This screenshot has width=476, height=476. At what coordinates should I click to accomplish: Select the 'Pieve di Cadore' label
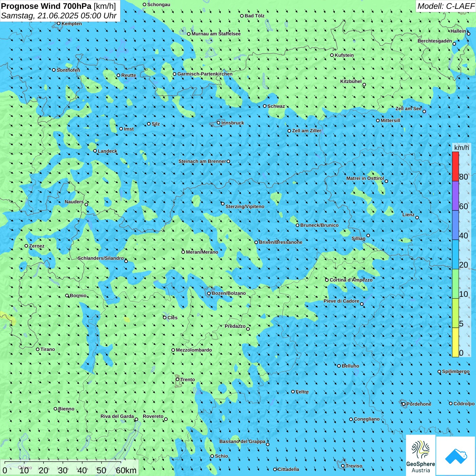(341, 301)
